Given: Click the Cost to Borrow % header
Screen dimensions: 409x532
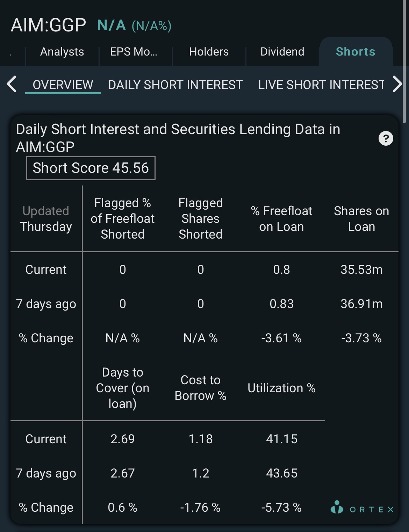Looking at the screenshot, I should coord(200,388).
